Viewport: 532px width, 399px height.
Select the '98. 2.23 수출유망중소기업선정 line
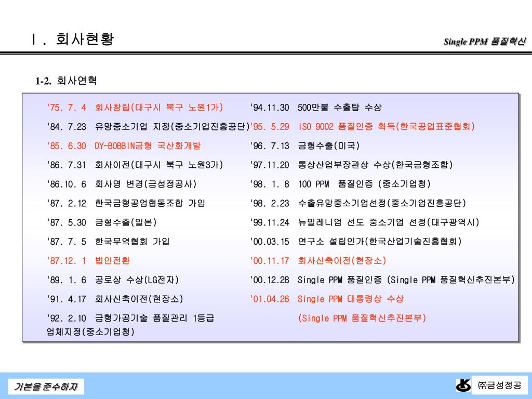coord(358,203)
